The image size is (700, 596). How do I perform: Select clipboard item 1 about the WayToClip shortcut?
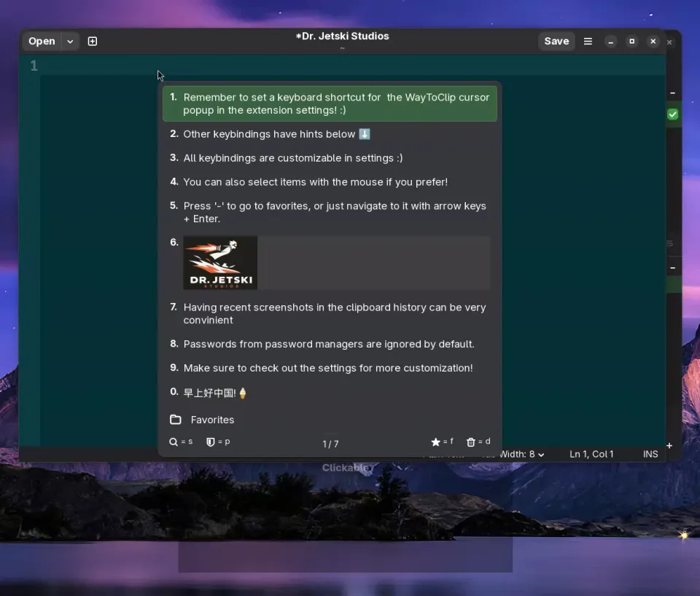click(x=330, y=103)
